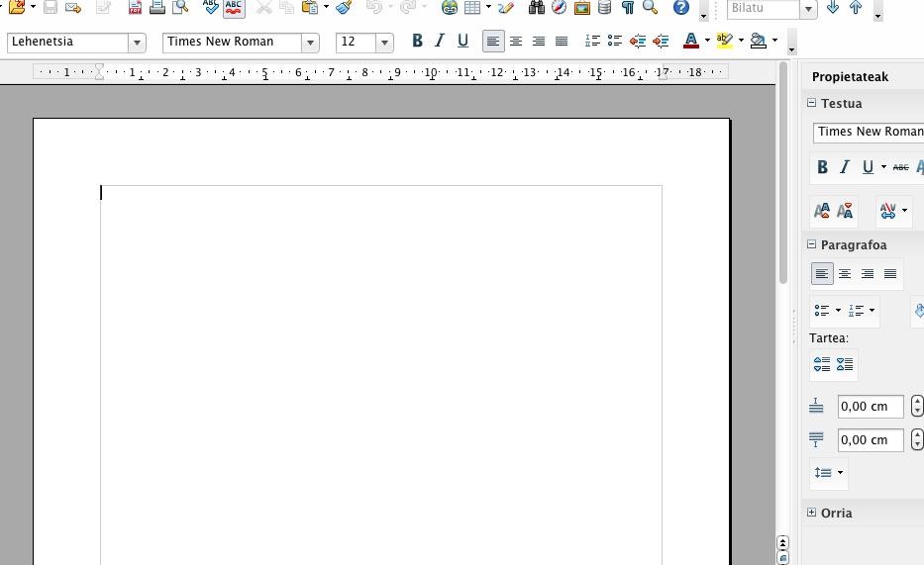The height and width of the screenshot is (565, 924).
Task: Open character spacing dropdown in sidebar
Action: (x=904, y=210)
